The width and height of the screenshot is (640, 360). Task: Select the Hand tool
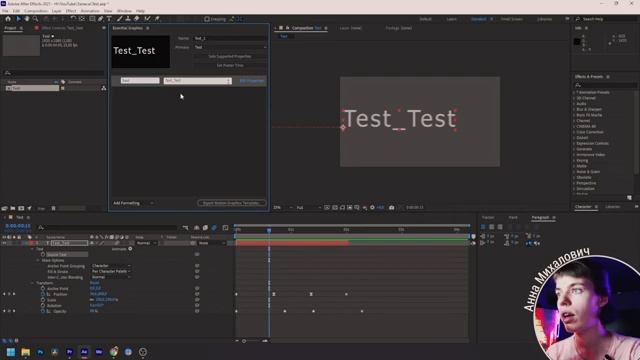click(x=27, y=19)
